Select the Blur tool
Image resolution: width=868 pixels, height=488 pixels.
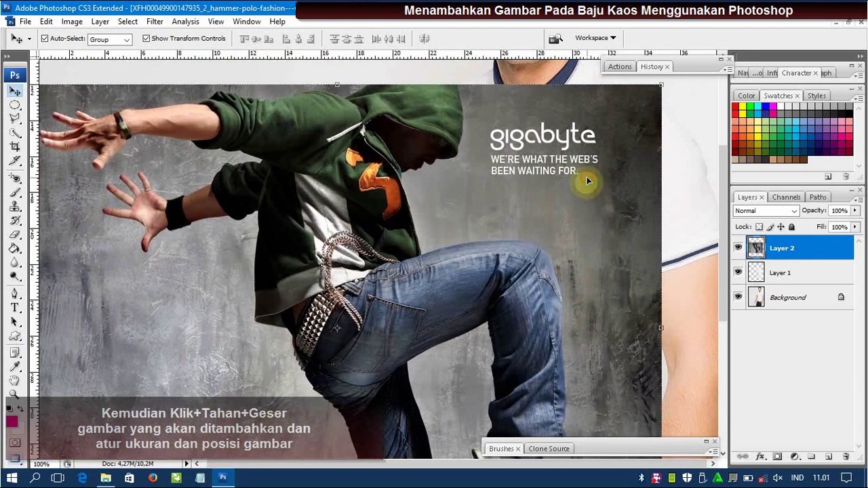15,262
